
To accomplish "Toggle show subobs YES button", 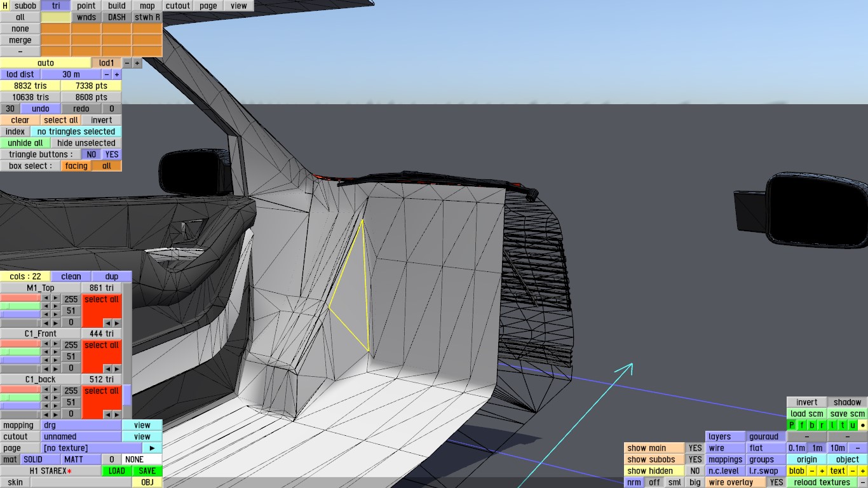I will pyautogui.click(x=696, y=459).
